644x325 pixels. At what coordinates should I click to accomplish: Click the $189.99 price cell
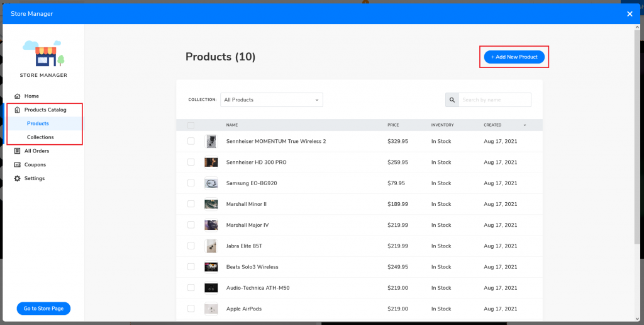tap(398, 204)
